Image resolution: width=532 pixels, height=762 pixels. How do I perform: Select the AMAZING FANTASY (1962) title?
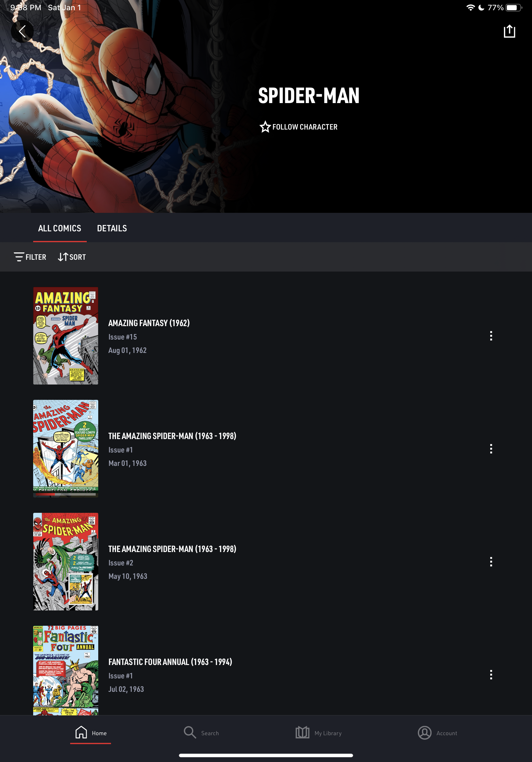coord(149,323)
